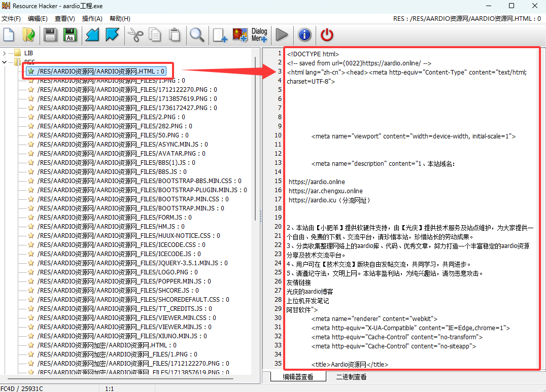Image resolution: width=546 pixels, height=392 pixels.
Task: Open the 编辑(E) menu
Action: [x=38, y=18]
